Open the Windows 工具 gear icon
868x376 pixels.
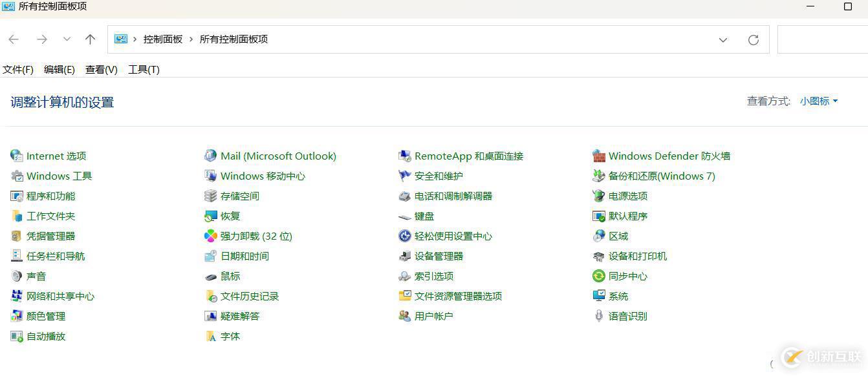16,176
